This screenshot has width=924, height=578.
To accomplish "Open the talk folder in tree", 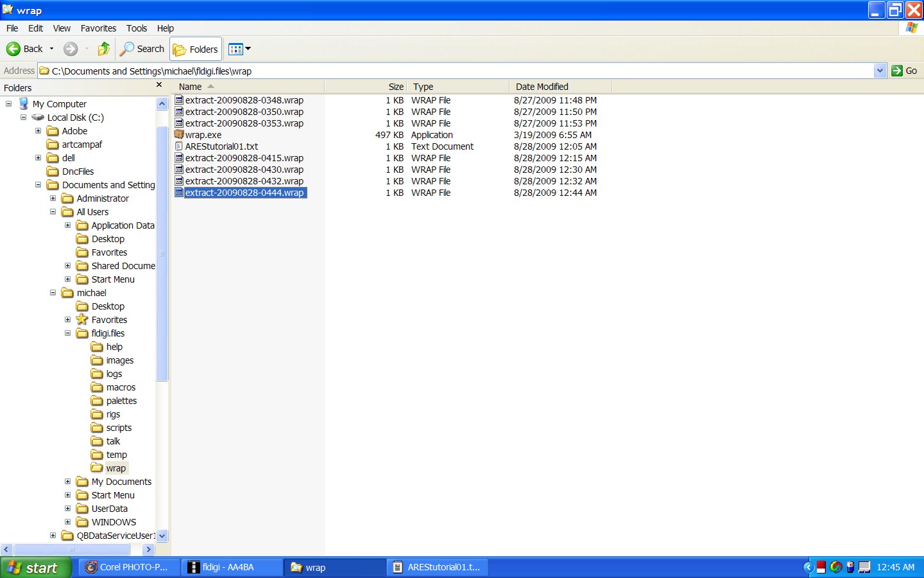I will 106,441.
